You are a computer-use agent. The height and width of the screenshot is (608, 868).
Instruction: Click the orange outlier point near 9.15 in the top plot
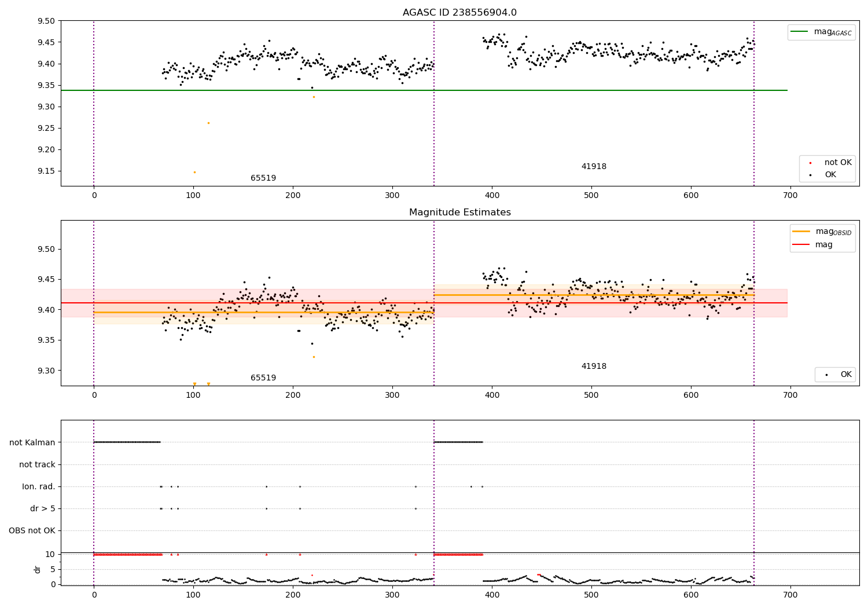[x=194, y=172]
